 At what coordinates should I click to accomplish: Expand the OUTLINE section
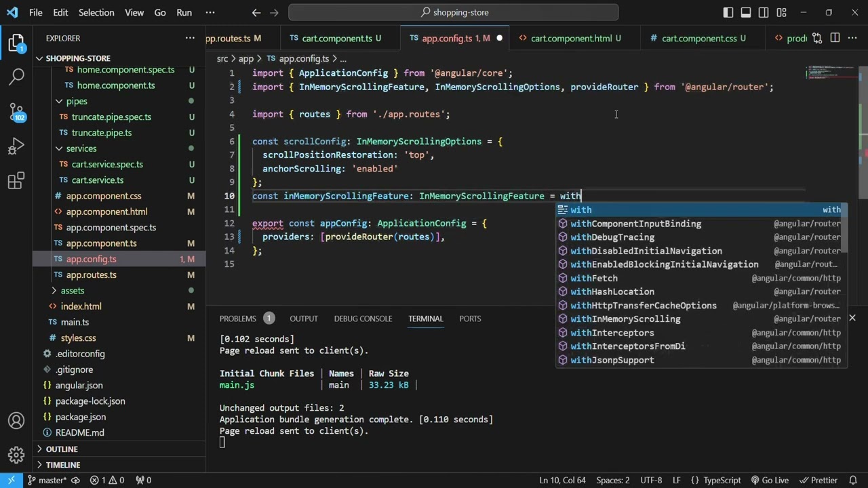62,449
